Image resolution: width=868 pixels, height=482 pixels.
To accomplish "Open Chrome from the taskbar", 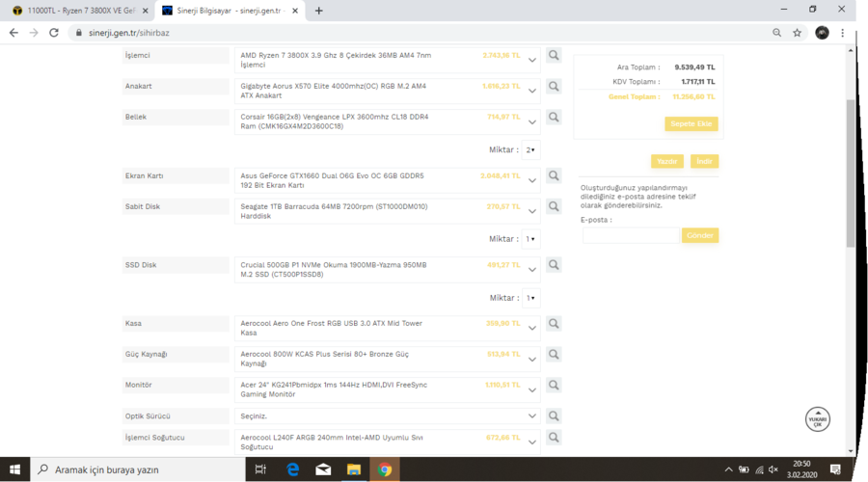I will click(384, 469).
